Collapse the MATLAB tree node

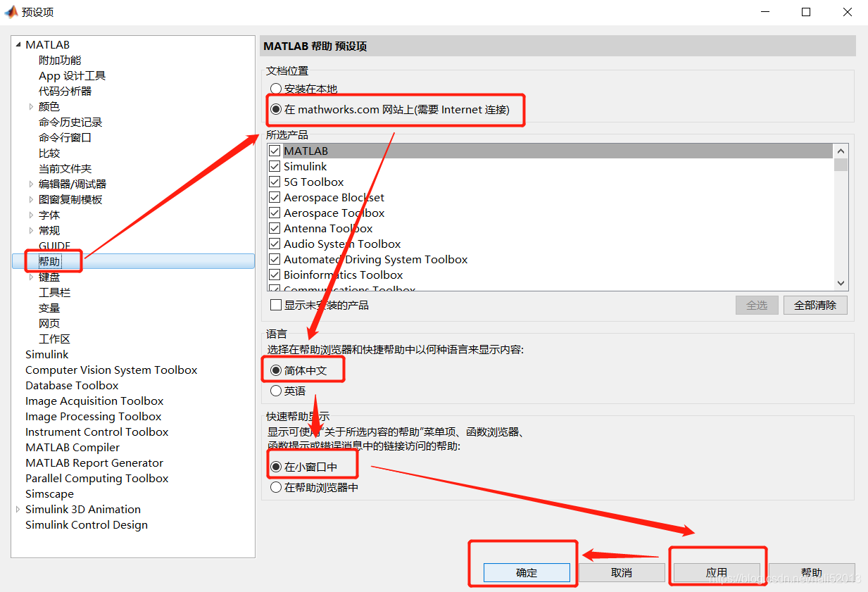(18, 45)
